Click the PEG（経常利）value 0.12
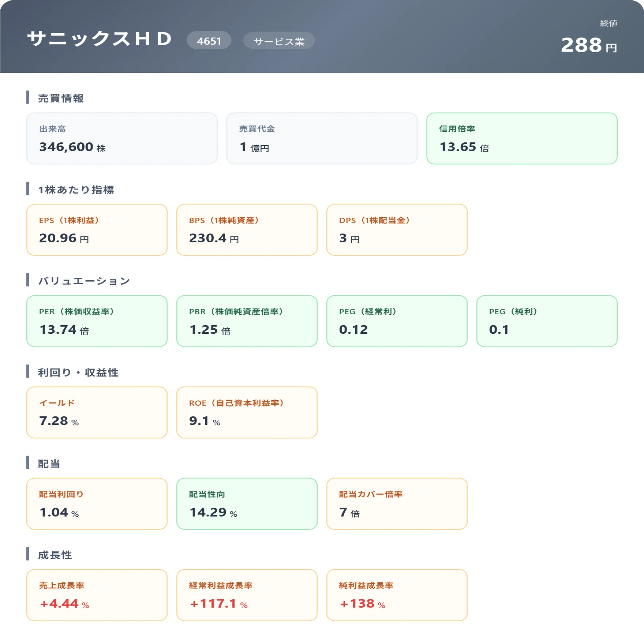The height and width of the screenshot is (644, 644). tap(353, 330)
